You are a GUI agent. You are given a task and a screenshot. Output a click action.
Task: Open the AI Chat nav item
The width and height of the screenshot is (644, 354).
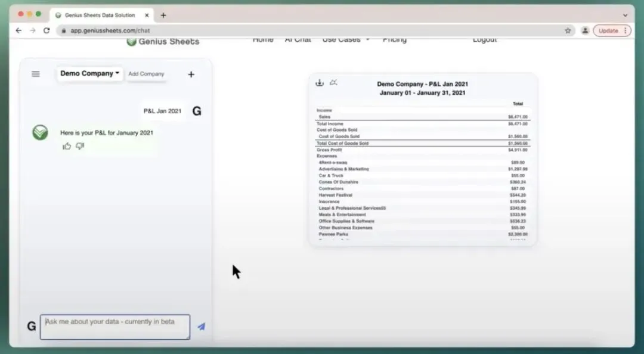[298, 39]
